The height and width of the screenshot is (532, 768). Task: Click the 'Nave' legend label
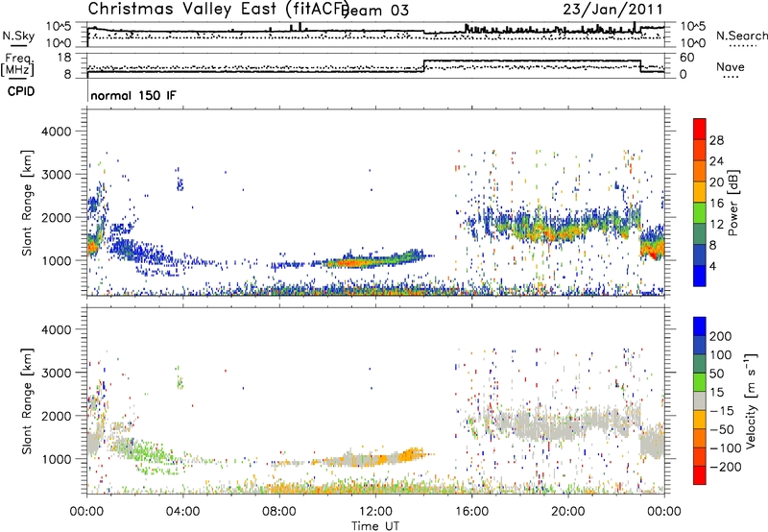pyautogui.click(x=731, y=66)
